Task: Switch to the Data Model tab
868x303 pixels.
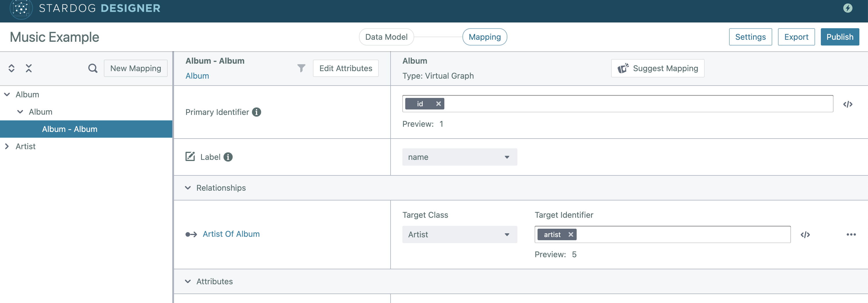Action: (386, 37)
